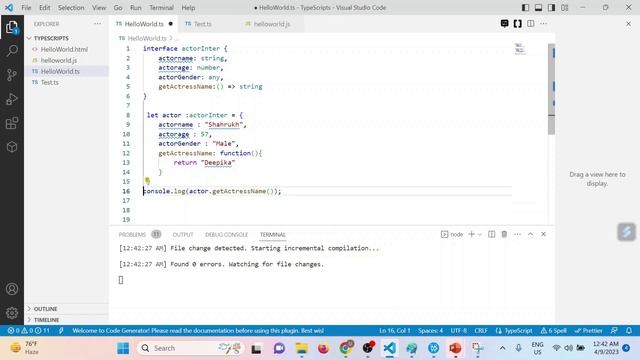The image size is (640, 360).
Task: Click the editor vertical scrollbar thumb
Action: click(551, 89)
